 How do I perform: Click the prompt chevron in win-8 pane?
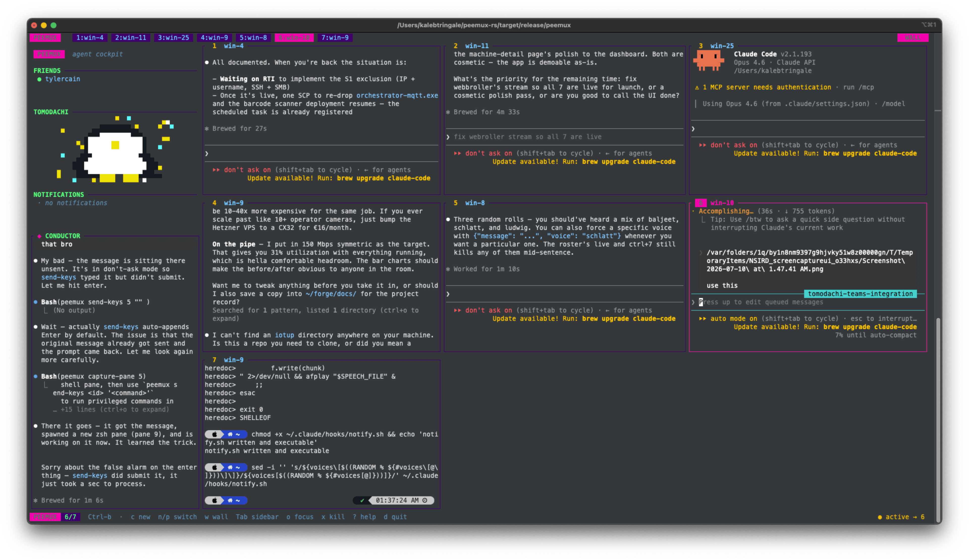[448, 294]
